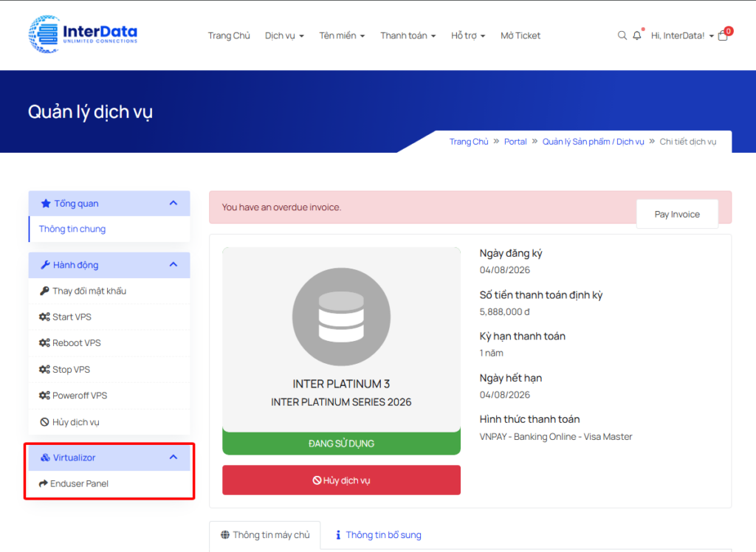
Task: Open the notifications bell icon
Action: (637, 35)
